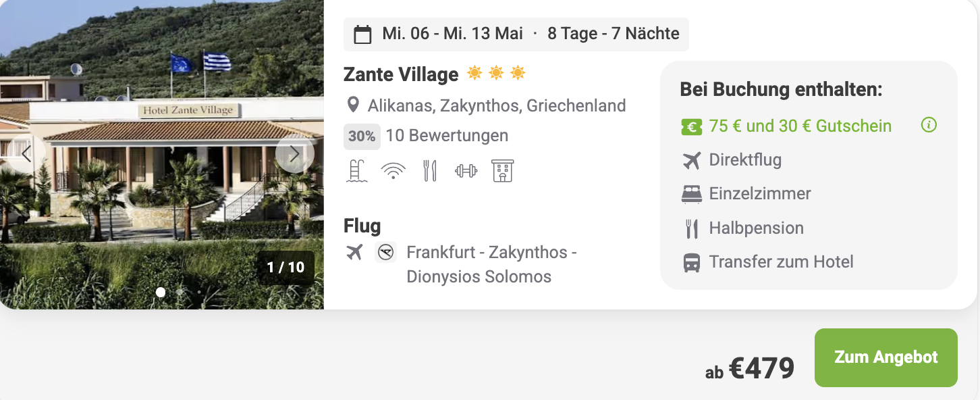This screenshot has width=980, height=400.
Task: Select the second photo carousel dot
Action: [180, 293]
